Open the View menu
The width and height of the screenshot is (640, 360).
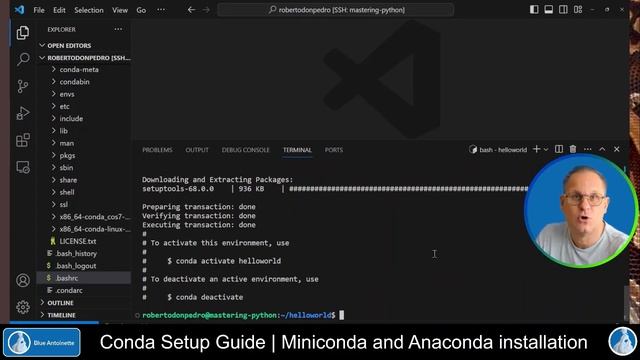click(x=120, y=10)
